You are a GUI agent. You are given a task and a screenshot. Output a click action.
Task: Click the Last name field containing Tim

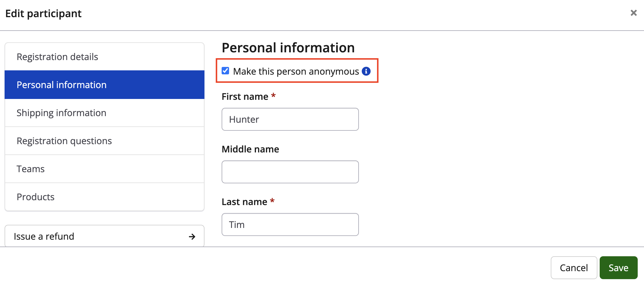pos(290,225)
